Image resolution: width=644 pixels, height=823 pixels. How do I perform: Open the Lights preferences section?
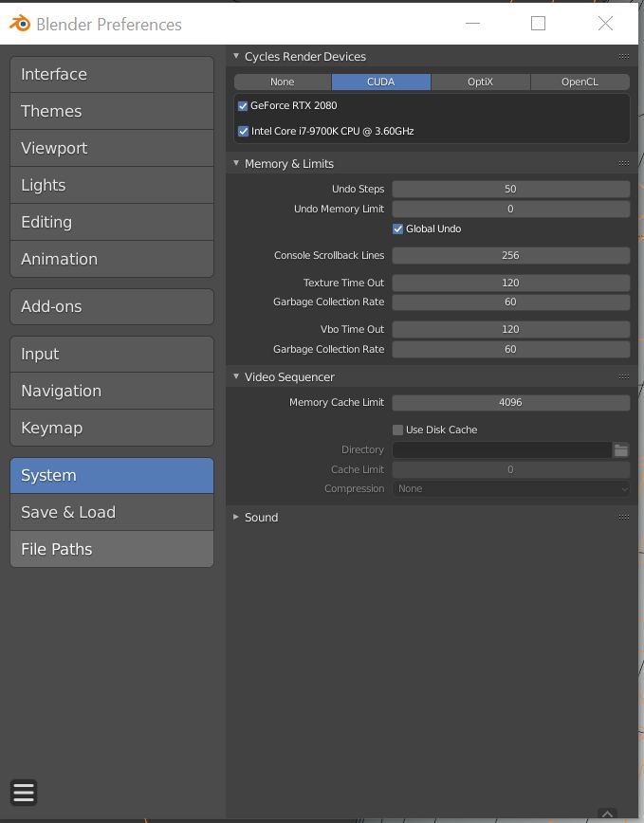coord(112,185)
